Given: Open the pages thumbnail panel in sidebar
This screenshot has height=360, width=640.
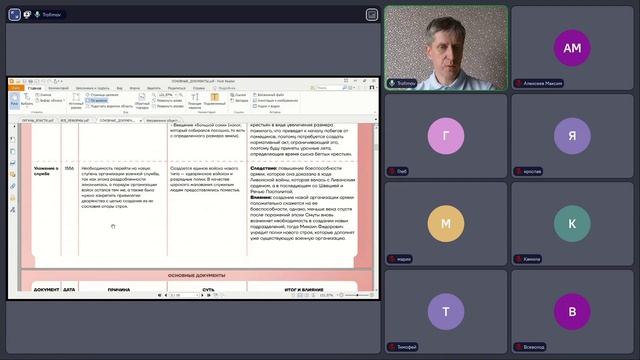Looking at the screenshot, I should coord(13,151).
